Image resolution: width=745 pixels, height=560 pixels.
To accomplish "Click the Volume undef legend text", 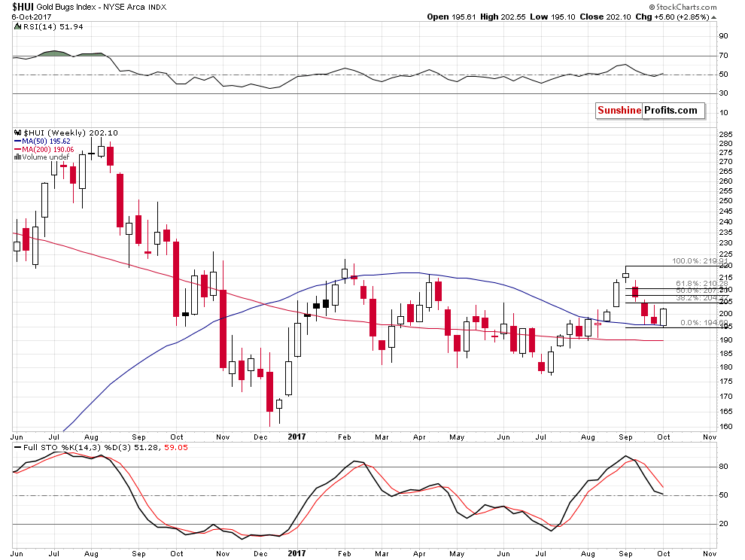I will (x=46, y=157).
